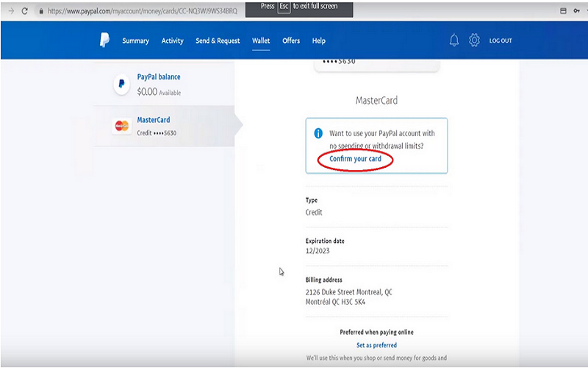This screenshot has width=588, height=368.
Task: Select MasterCard credit card in sidebar
Action: [164, 126]
